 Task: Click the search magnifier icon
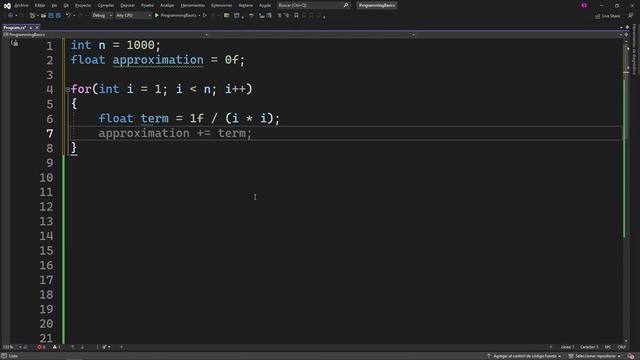pos(346,5)
